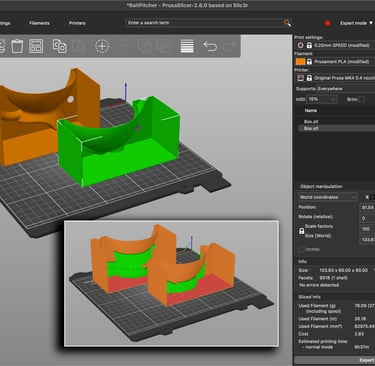Click the Delete all trash bin icon

point(17,46)
